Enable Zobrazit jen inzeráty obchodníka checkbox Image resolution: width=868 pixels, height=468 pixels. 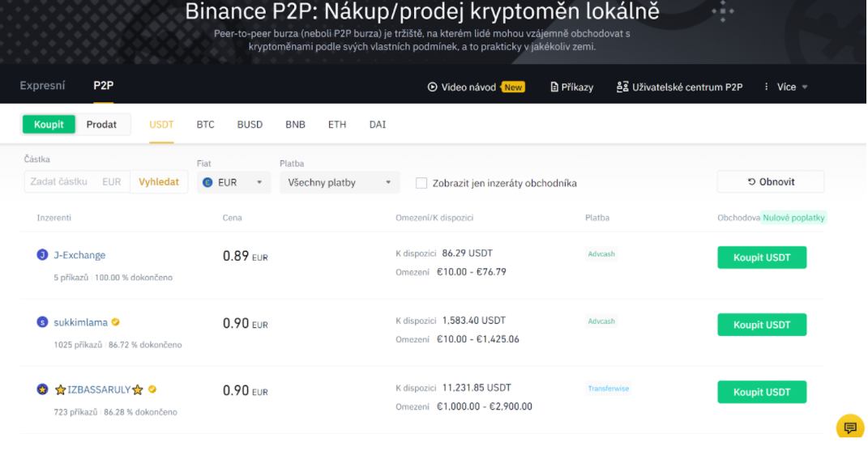coord(421,183)
